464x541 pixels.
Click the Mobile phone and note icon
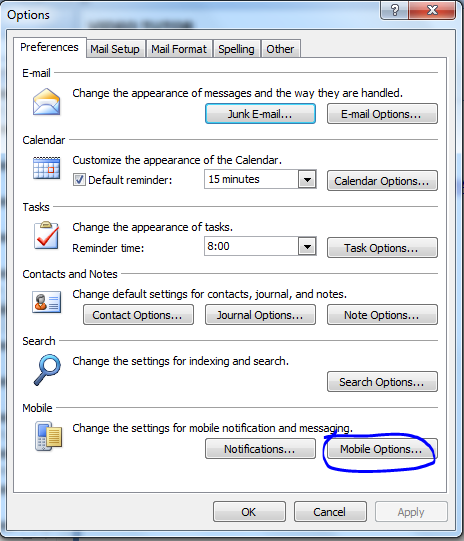pos(48,436)
